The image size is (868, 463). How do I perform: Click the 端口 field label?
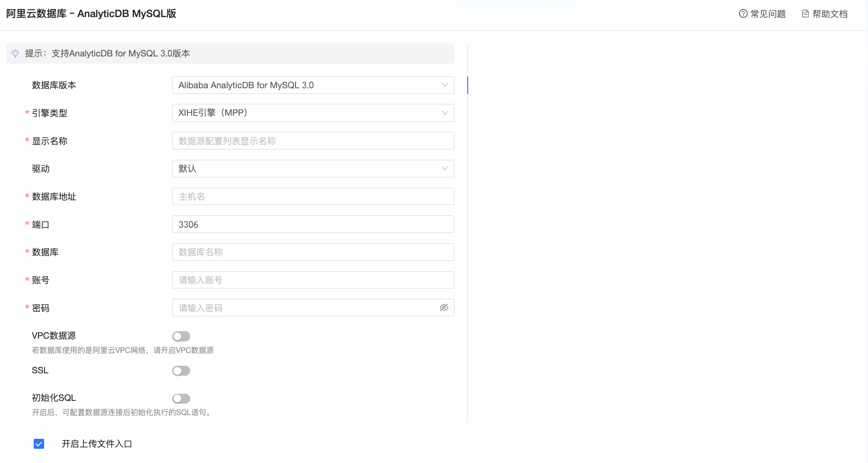point(41,225)
